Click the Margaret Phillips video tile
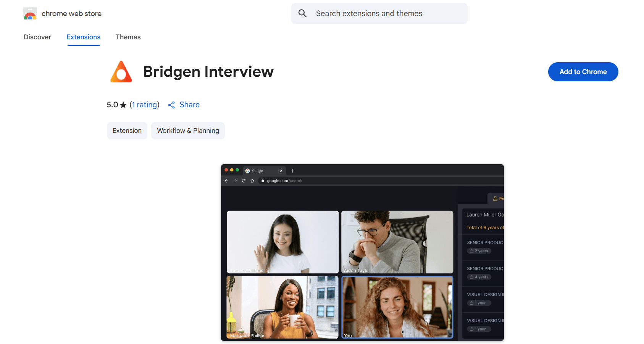The width and height of the screenshot is (644, 344). (283, 307)
